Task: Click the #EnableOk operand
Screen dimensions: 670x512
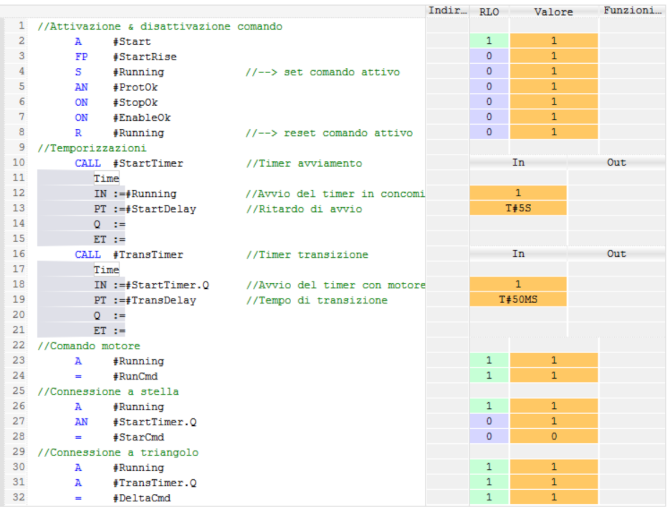Action: (x=142, y=117)
